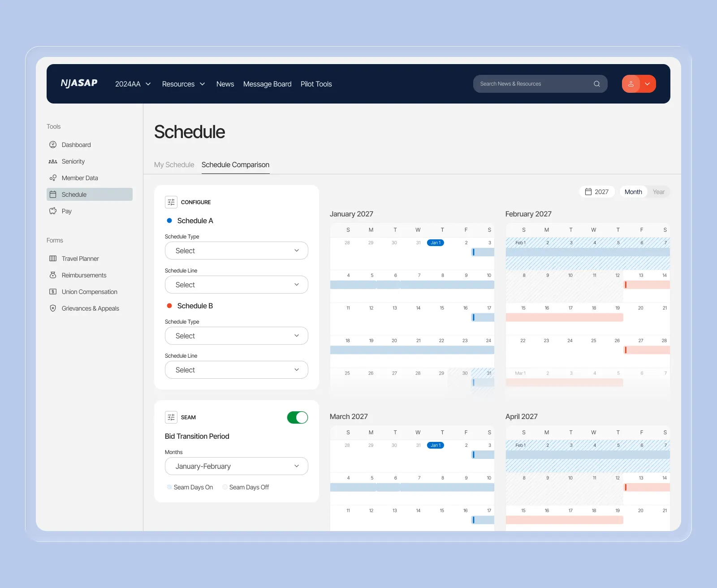Click the search magnifier in the top bar
This screenshot has width=717, height=588.
pos(596,83)
